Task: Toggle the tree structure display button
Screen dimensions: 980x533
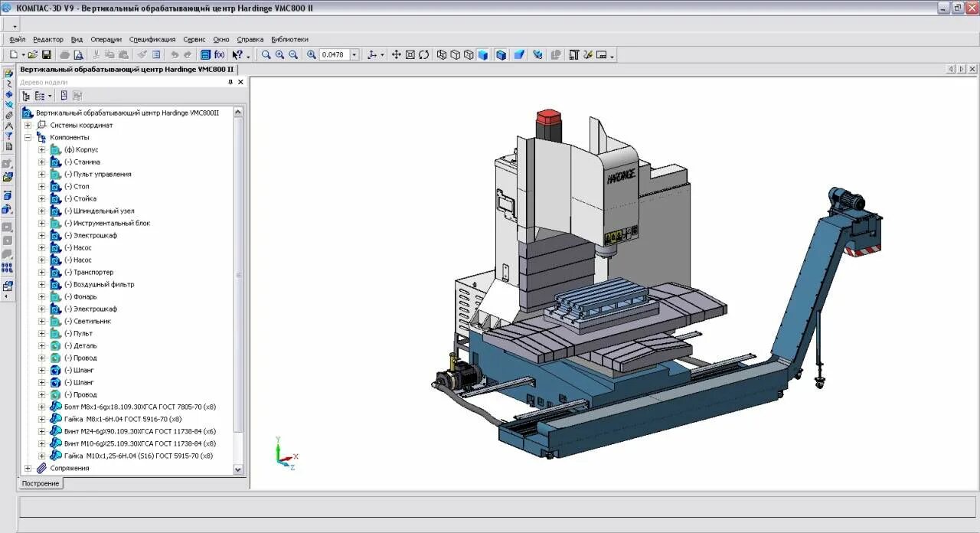Action: (26, 96)
